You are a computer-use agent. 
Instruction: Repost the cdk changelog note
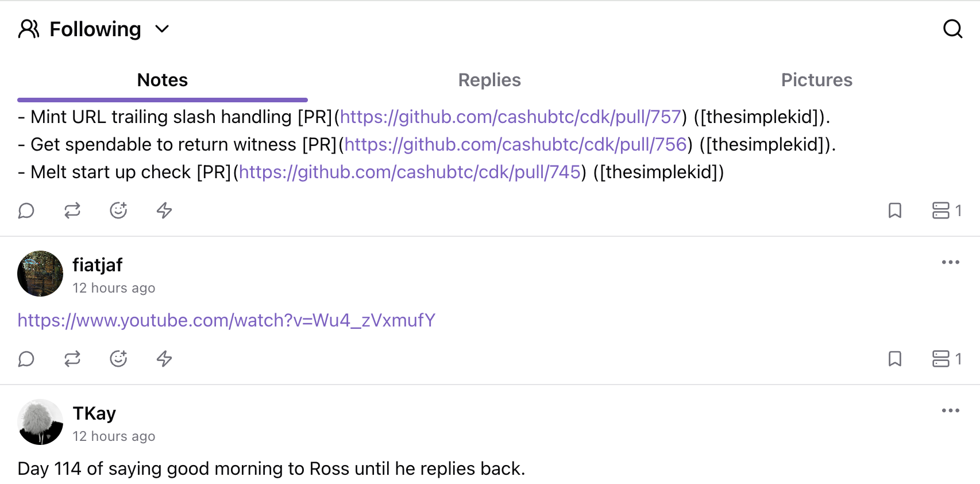pos(72,210)
